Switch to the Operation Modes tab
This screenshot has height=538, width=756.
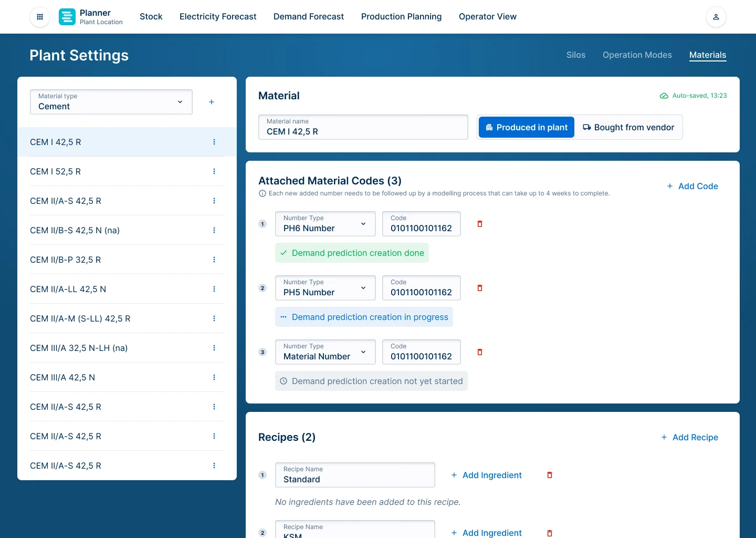[x=637, y=55]
